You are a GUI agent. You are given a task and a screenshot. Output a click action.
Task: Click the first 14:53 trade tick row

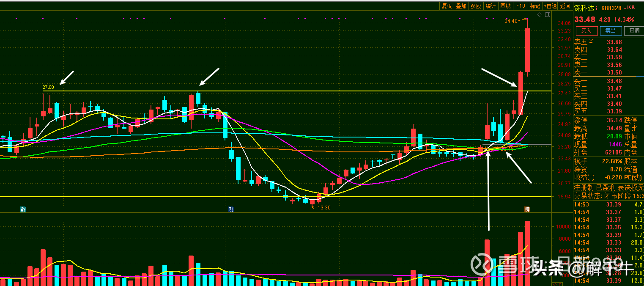coord(608,204)
